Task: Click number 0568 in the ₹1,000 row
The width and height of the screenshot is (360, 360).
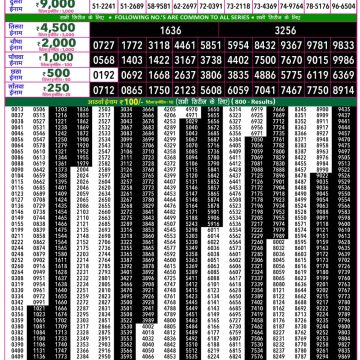Action: coord(104,60)
